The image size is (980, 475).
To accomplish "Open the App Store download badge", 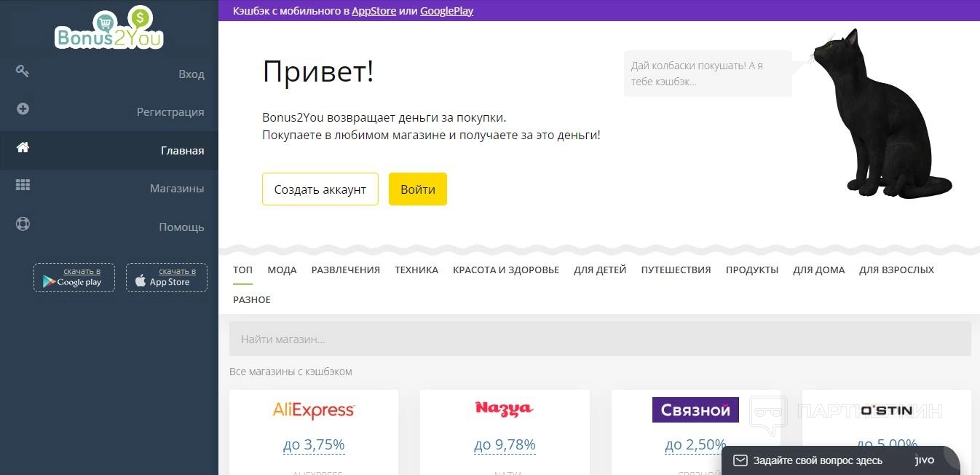I will coord(167,278).
